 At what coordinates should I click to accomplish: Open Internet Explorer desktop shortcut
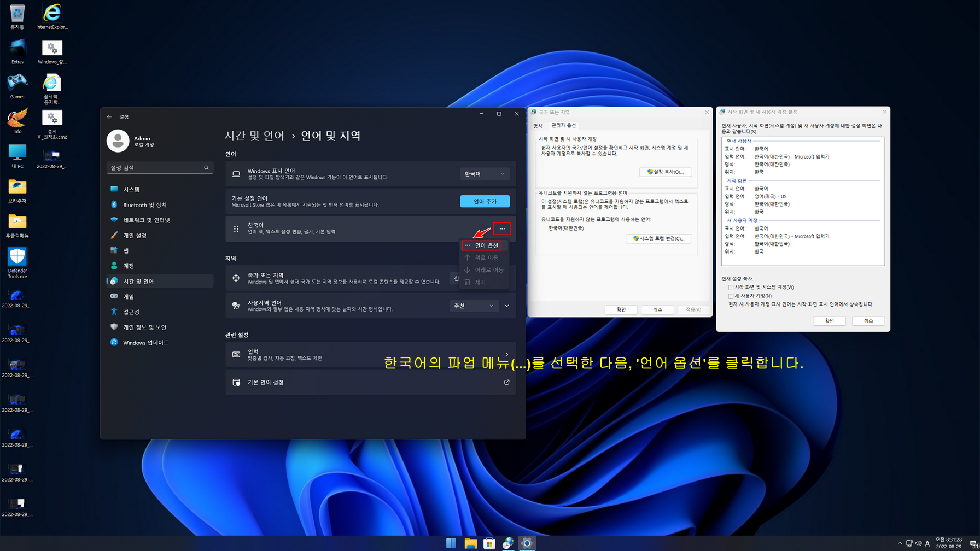click(52, 16)
